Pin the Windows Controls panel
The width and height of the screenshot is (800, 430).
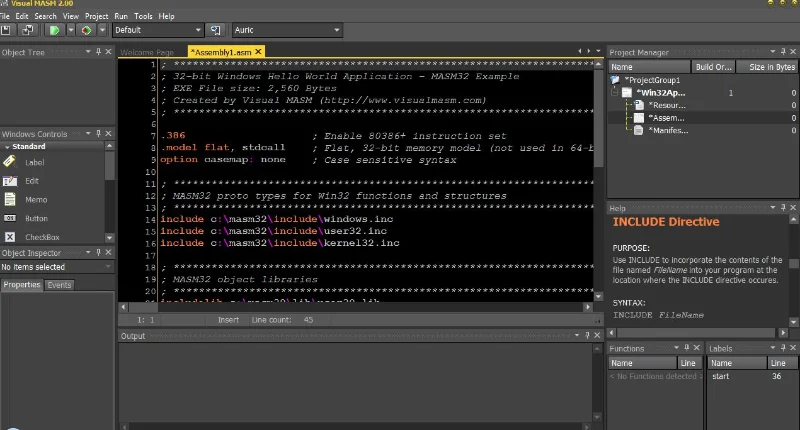(98, 133)
